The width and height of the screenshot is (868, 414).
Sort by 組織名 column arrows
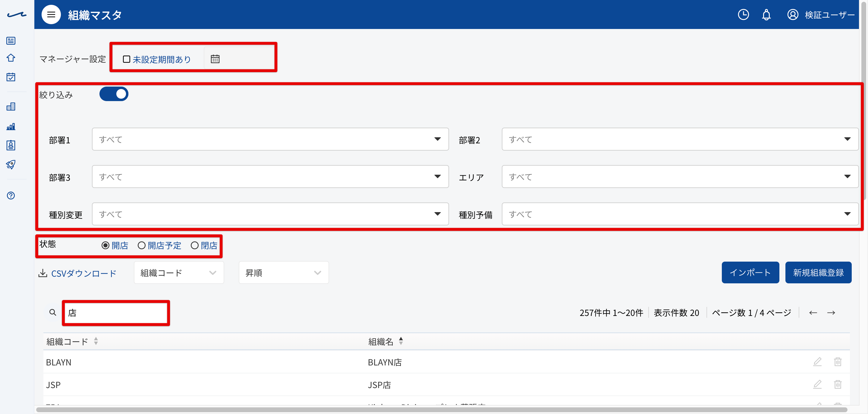click(401, 341)
